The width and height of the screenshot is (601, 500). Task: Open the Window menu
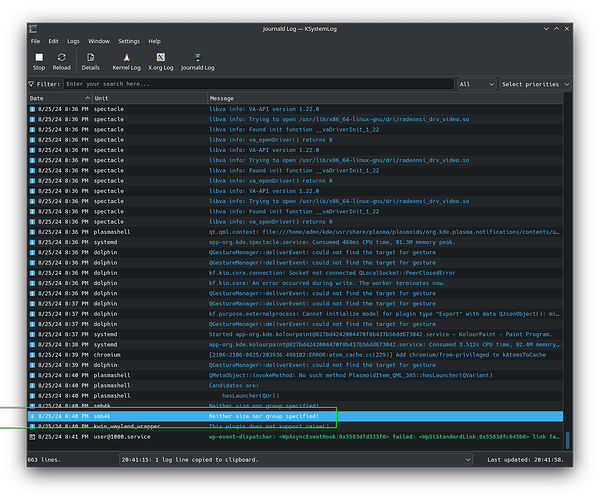[99, 41]
